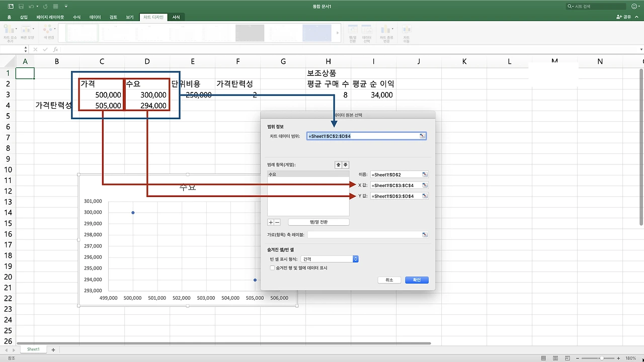The image size is (644, 362).
Task: Click the X values range picker icon
Action: [425, 186]
